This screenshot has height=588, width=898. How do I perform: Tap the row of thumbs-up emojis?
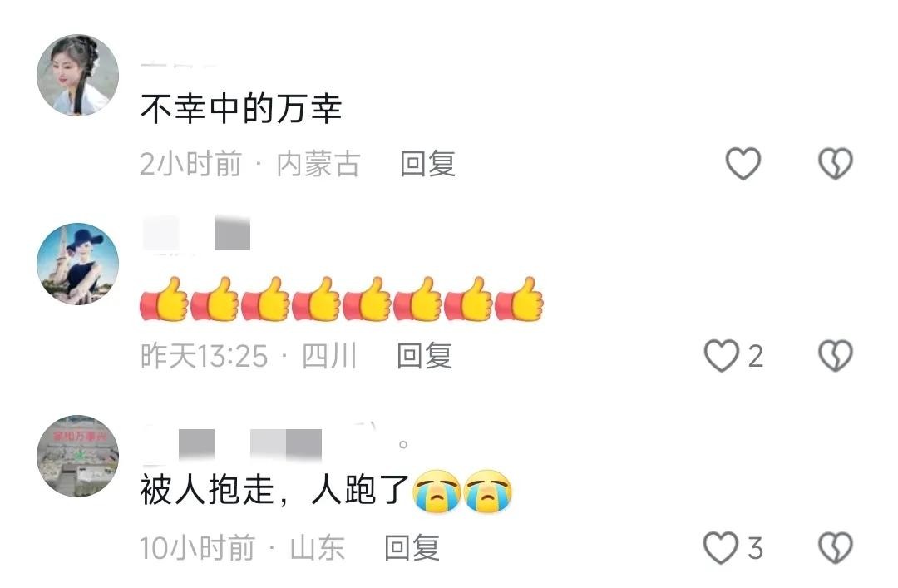tap(342, 299)
